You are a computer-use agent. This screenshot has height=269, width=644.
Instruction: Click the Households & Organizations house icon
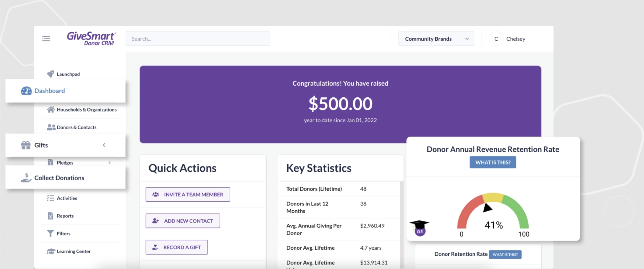51,109
